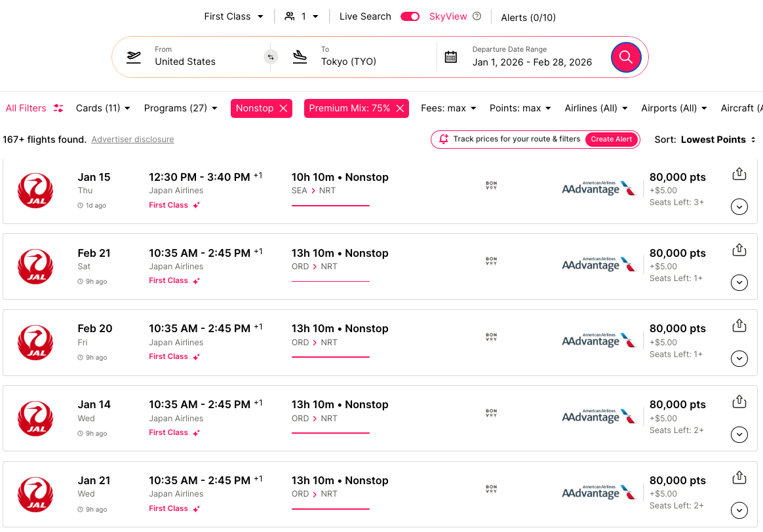Click the magnifier search button
This screenshot has width=763, height=532.
coord(626,58)
